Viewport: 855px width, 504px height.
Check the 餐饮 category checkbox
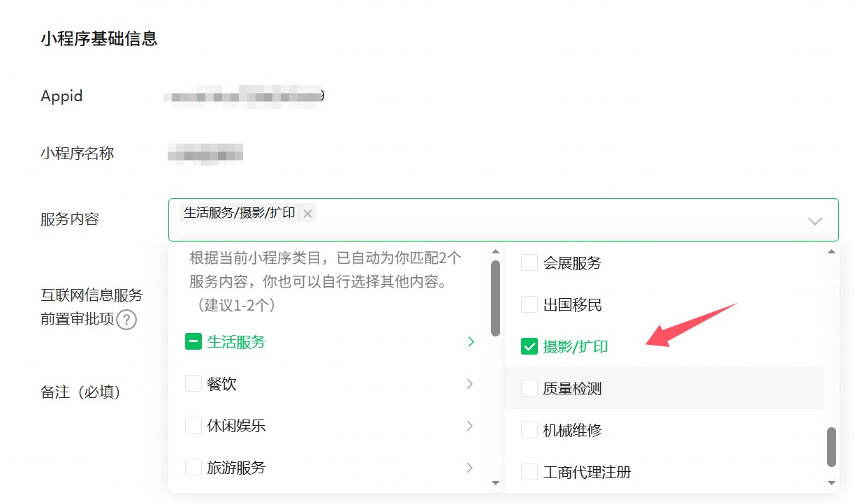[193, 384]
